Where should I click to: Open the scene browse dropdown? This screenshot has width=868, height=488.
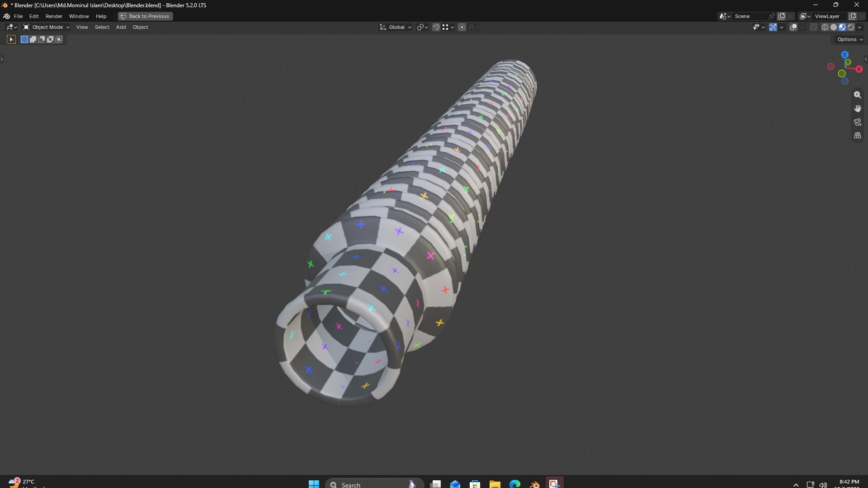[725, 16]
